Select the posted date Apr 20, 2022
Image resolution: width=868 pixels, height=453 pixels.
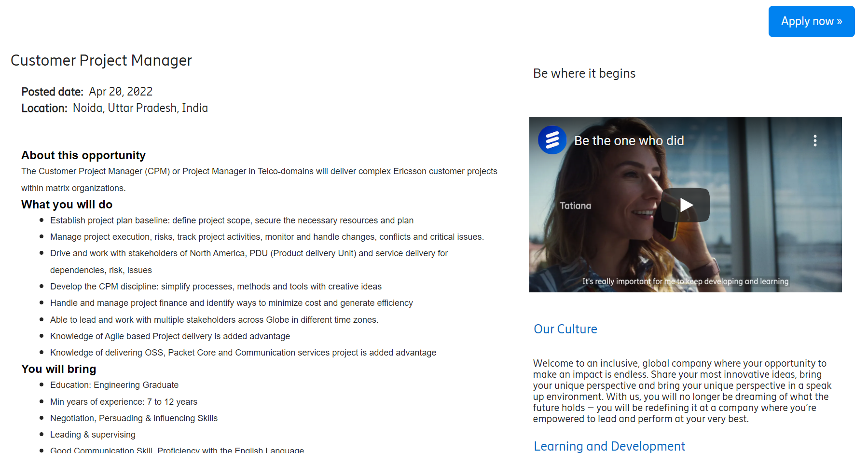(121, 92)
